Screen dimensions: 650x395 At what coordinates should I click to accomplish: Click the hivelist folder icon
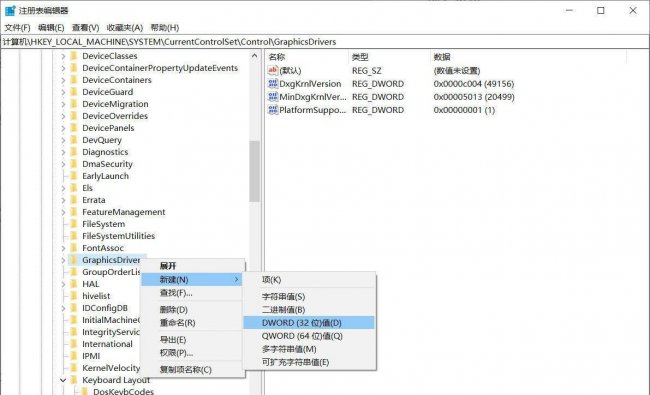(x=74, y=296)
